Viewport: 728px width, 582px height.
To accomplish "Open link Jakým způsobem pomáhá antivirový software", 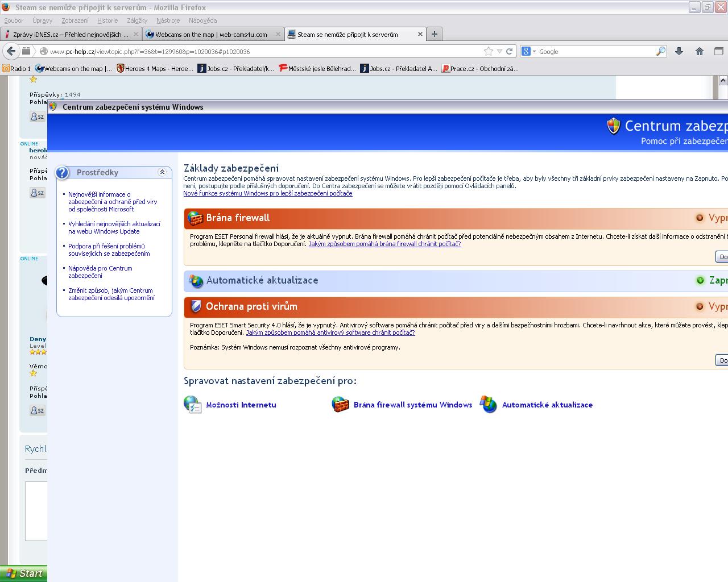I will (330, 332).
